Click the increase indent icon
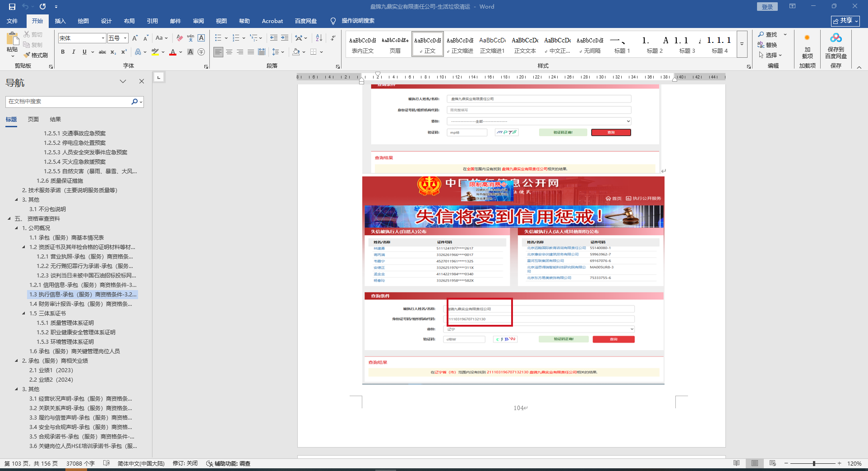This screenshot has height=471, width=868. point(285,38)
